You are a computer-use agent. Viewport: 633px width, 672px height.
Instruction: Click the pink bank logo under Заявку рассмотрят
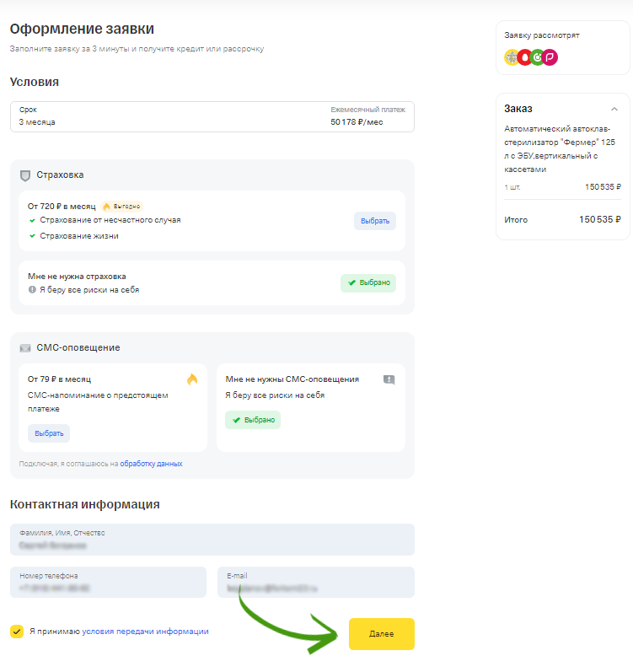(x=550, y=57)
